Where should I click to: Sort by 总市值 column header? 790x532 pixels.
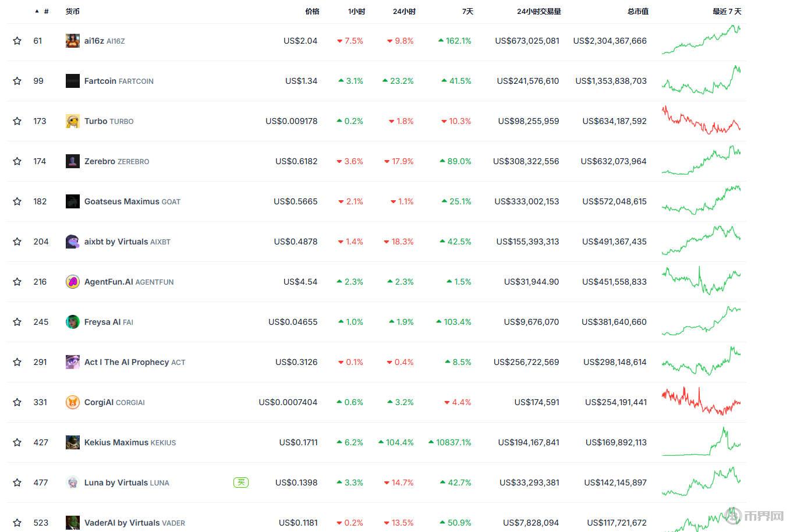pos(637,11)
